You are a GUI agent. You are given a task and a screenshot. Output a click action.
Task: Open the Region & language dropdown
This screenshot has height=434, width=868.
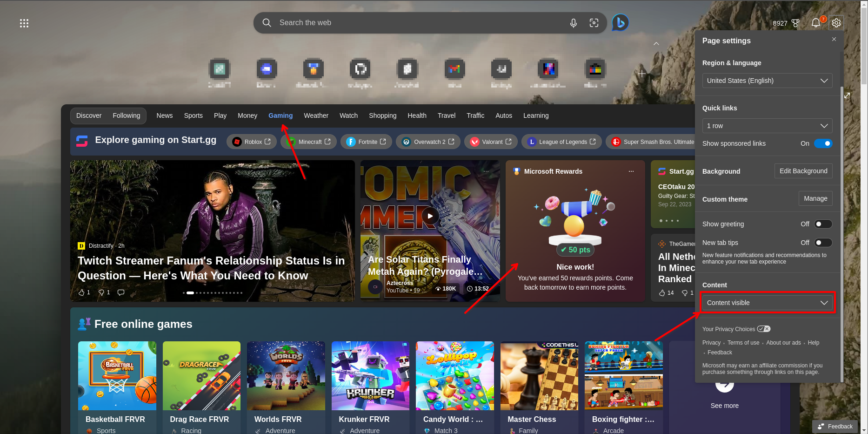click(x=767, y=80)
